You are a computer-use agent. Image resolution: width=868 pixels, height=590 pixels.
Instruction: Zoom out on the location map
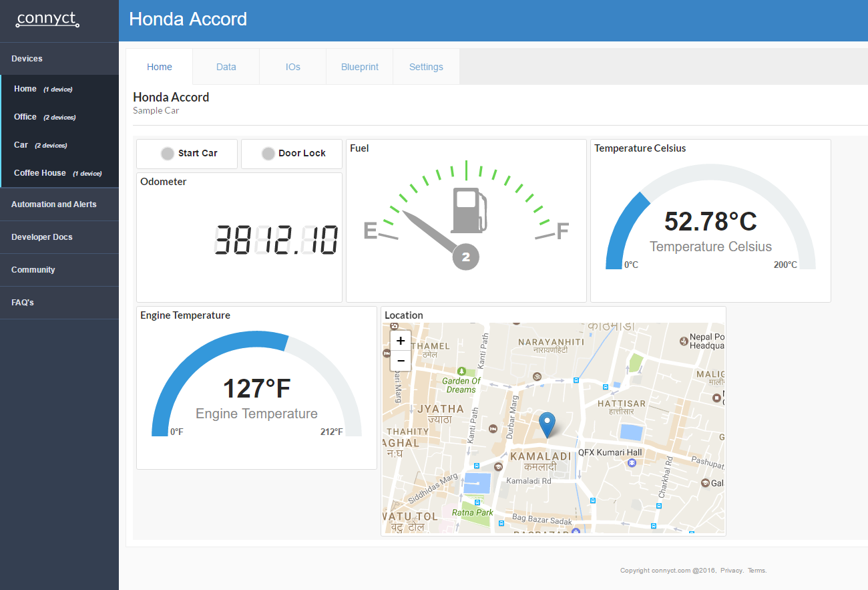coord(401,361)
